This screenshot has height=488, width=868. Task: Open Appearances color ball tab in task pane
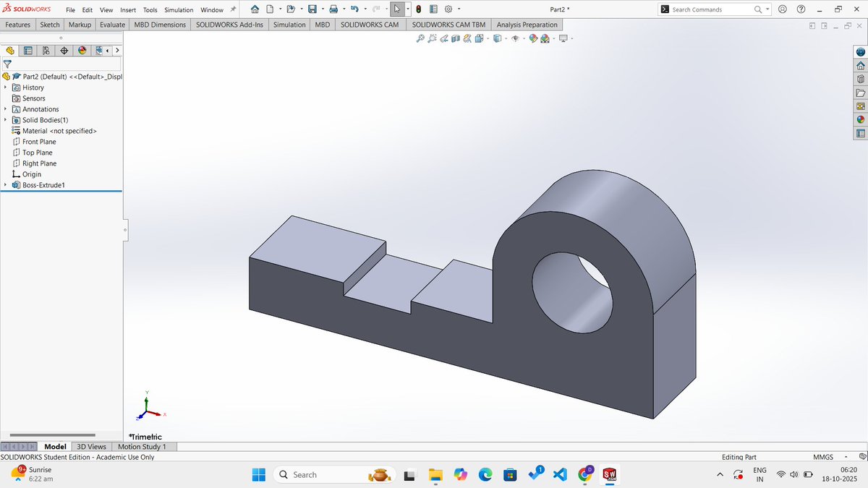click(x=860, y=119)
